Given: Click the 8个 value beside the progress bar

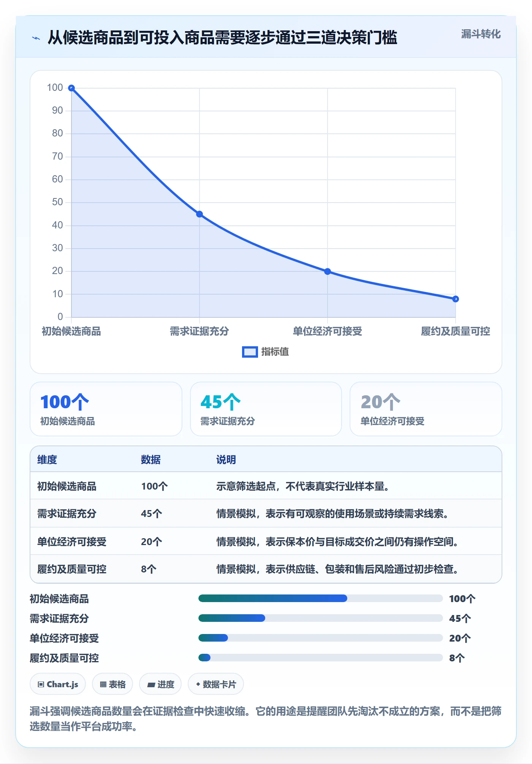Looking at the screenshot, I should coord(457,658).
